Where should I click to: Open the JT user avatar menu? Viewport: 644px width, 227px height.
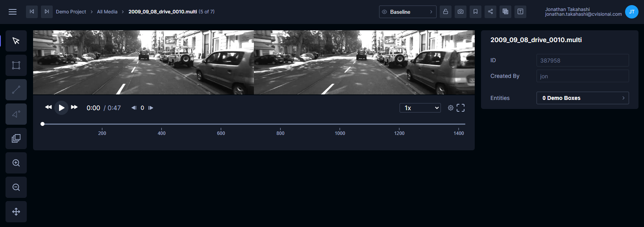point(631,12)
